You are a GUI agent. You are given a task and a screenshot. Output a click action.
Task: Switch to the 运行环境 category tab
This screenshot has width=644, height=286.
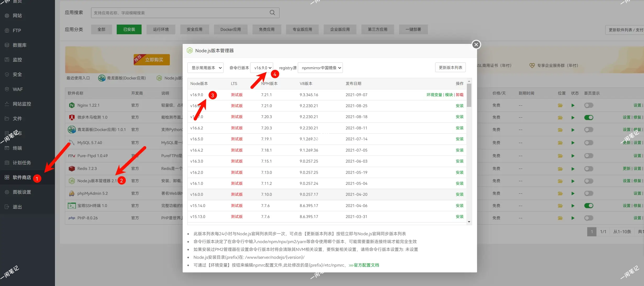161,29
